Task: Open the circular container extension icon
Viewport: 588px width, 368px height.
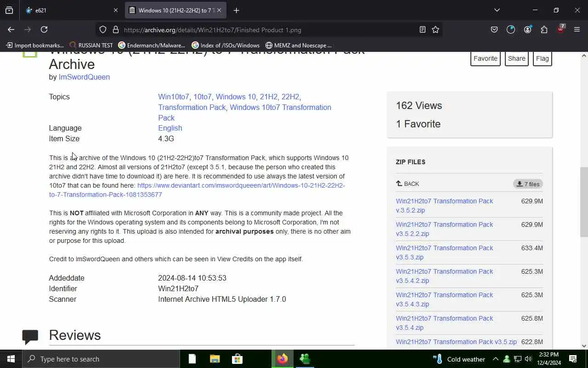Action: (511, 29)
